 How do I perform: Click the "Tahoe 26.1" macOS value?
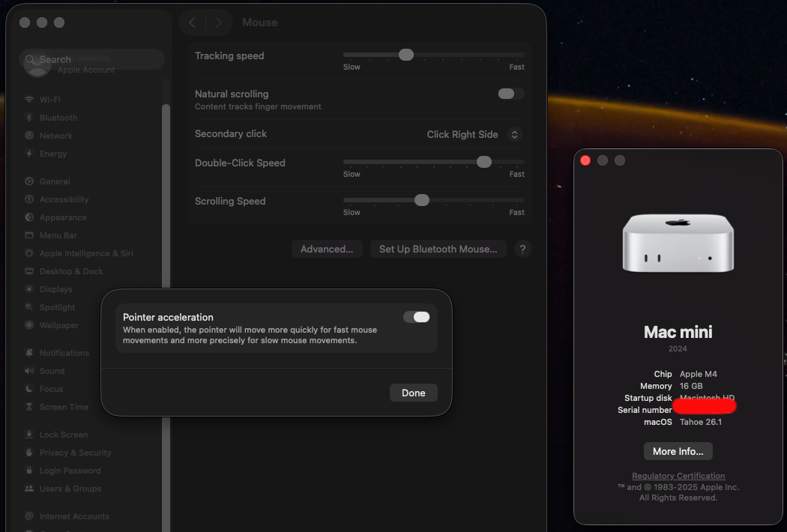[701, 422]
